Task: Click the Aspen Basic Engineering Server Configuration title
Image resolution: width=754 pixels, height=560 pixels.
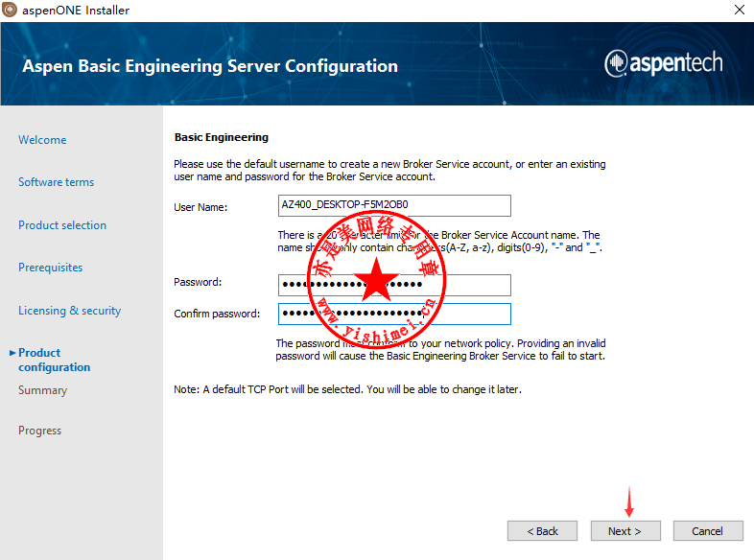Action: (210, 66)
